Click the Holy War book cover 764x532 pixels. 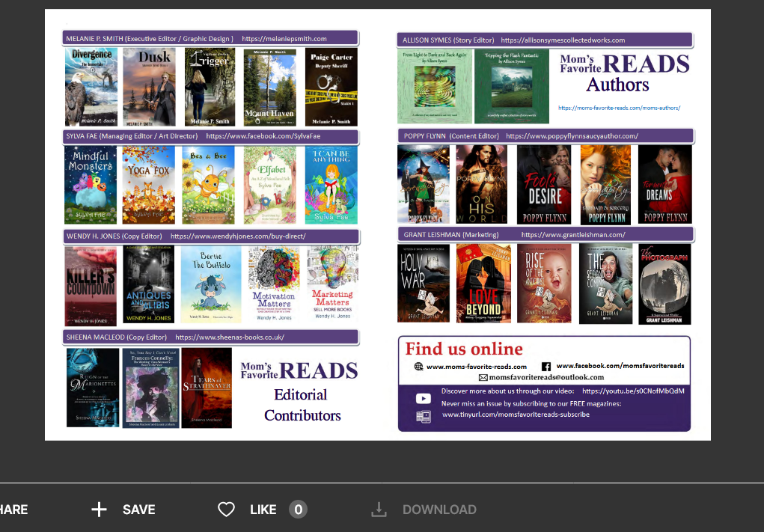coord(424,284)
